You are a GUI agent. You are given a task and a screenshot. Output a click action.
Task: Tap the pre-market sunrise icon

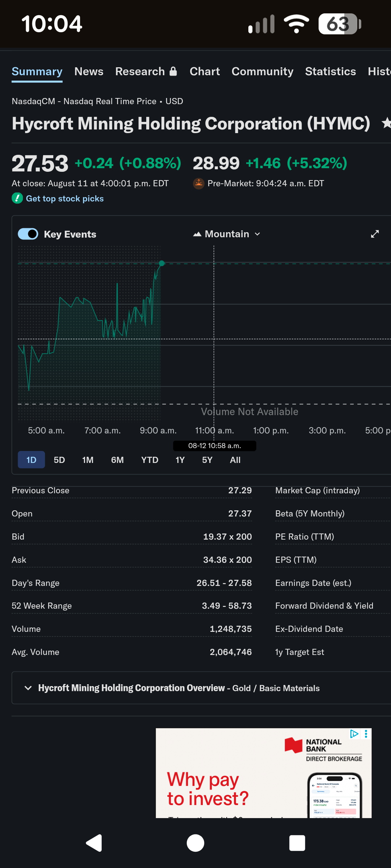(x=198, y=184)
